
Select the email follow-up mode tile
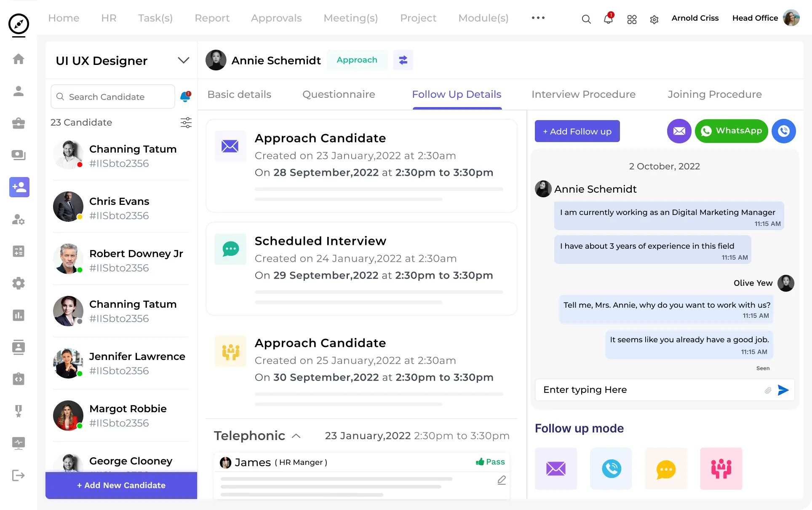point(556,469)
